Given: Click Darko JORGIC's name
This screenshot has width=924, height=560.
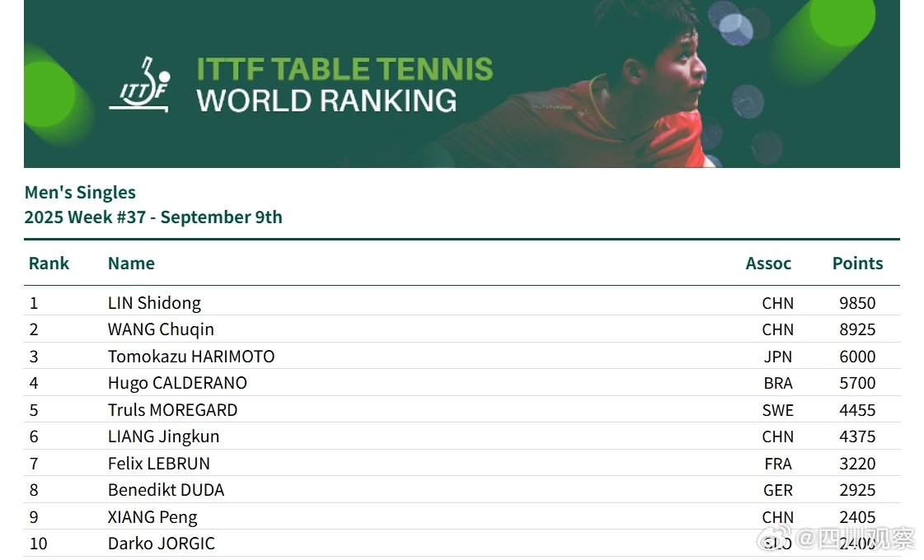Looking at the screenshot, I should click(x=162, y=544).
